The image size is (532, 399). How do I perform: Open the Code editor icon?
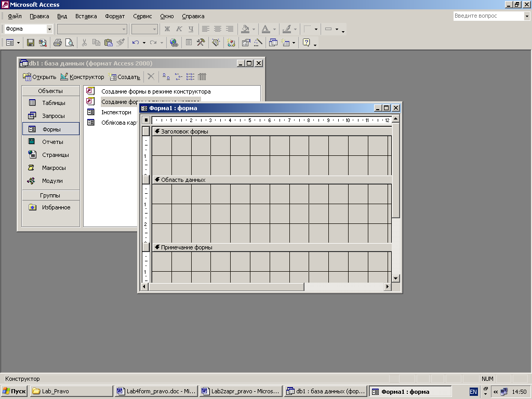[x=231, y=43]
